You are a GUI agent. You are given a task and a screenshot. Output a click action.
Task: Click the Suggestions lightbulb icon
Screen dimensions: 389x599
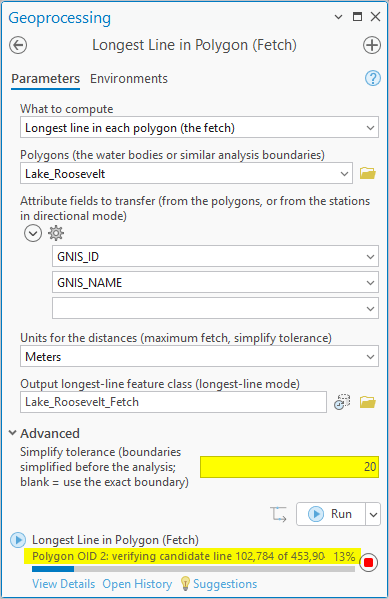coord(185,584)
